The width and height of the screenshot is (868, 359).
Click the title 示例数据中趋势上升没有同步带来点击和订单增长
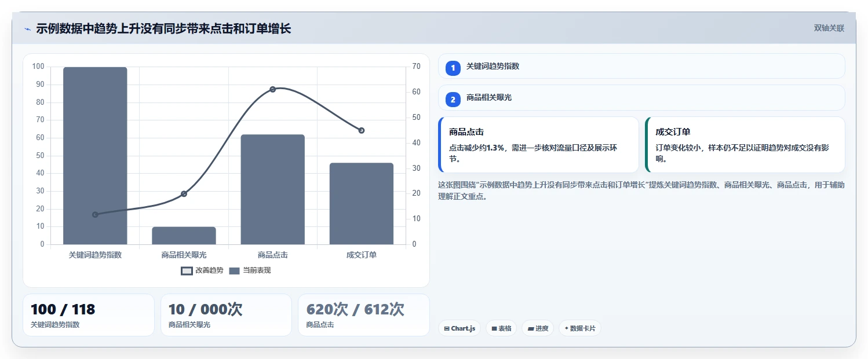click(163, 28)
